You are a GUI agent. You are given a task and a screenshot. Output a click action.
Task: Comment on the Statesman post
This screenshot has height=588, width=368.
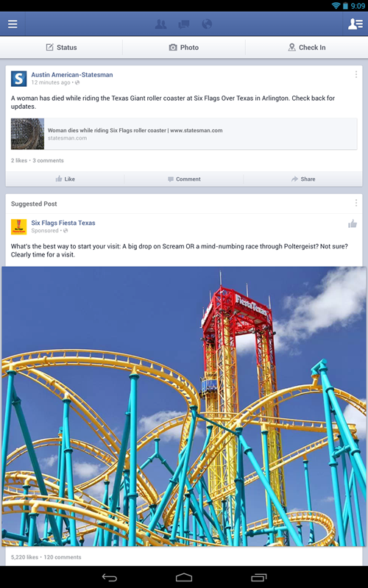[x=184, y=179]
